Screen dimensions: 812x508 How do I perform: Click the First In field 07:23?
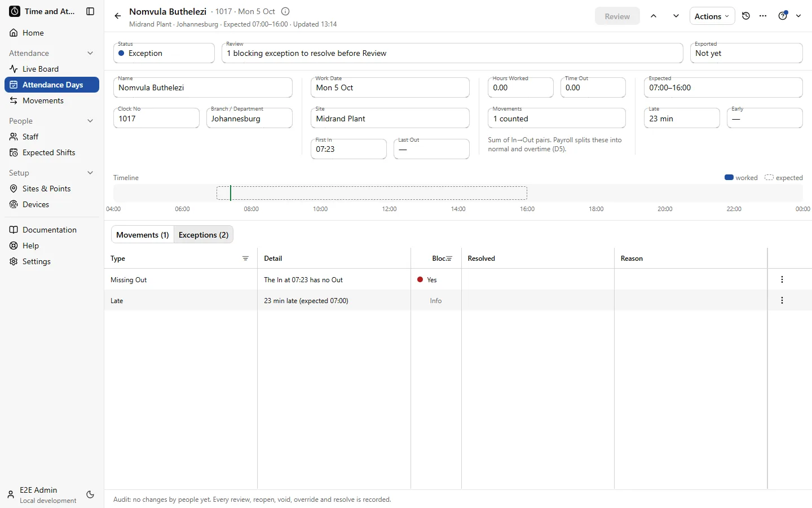coord(348,149)
